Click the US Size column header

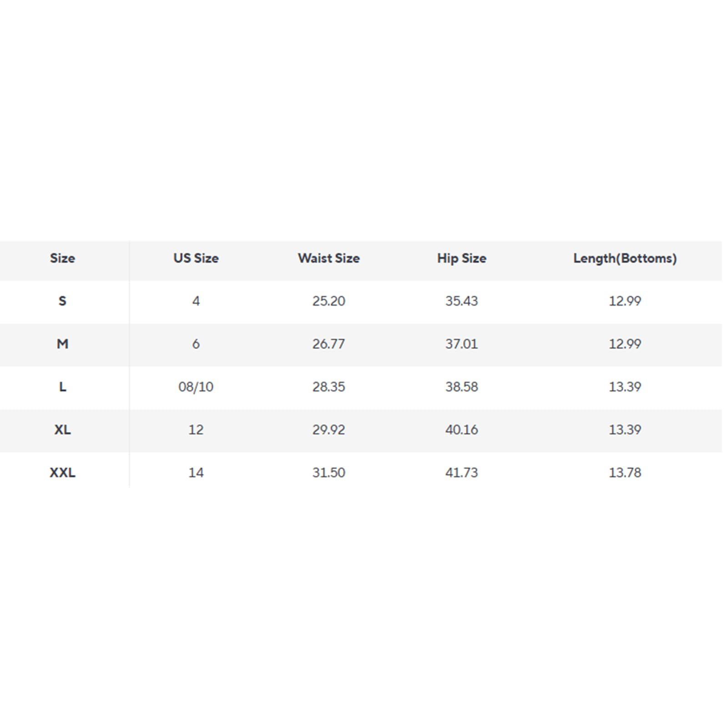(196, 258)
